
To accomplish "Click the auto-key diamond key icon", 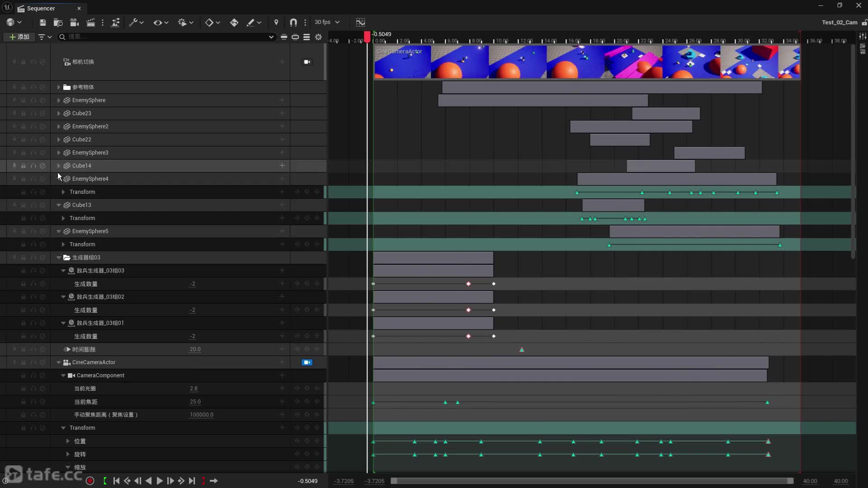I will pyautogui.click(x=234, y=22).
